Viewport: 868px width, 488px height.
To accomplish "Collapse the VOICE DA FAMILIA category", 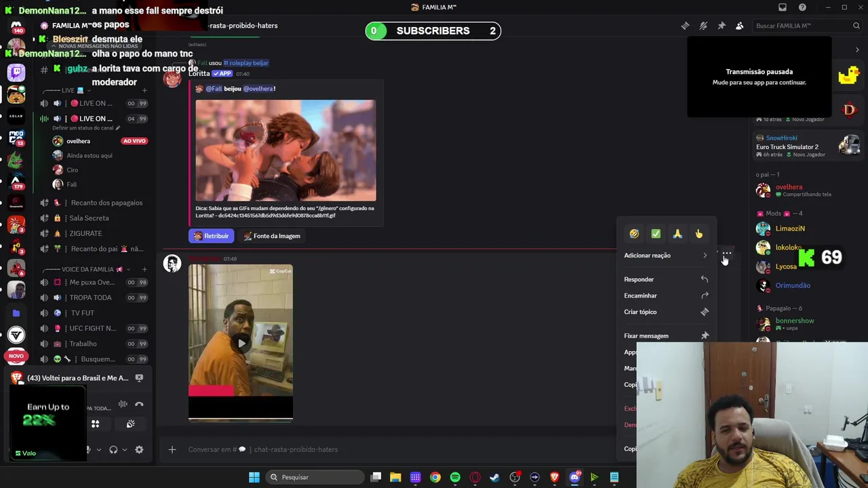I will point(87,269).
